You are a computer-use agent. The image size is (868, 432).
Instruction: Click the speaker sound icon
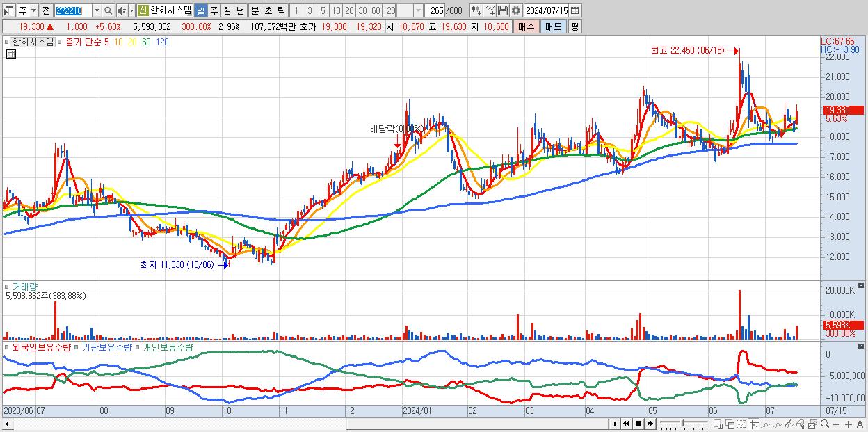click(122, 10)
